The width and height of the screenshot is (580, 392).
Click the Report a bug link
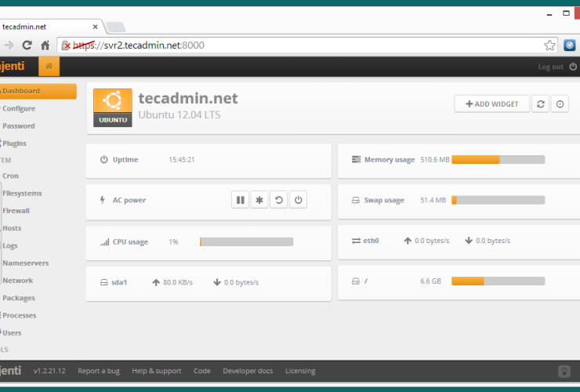99,371
